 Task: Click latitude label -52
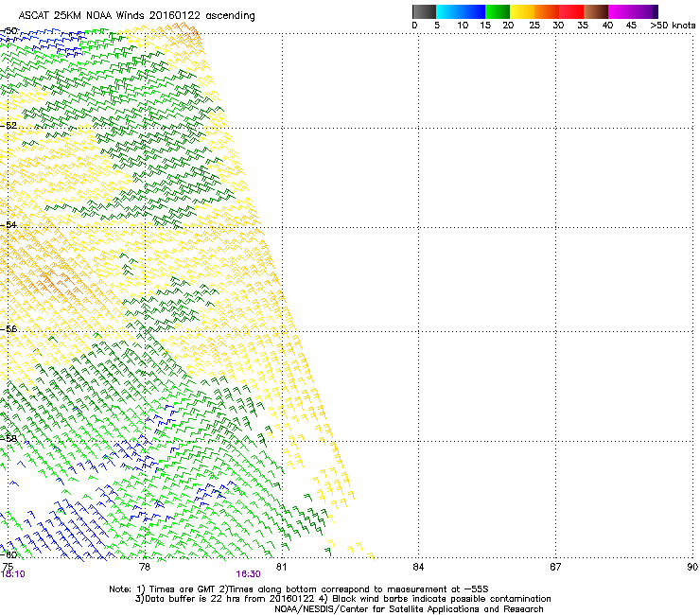[x=9, y=126]
